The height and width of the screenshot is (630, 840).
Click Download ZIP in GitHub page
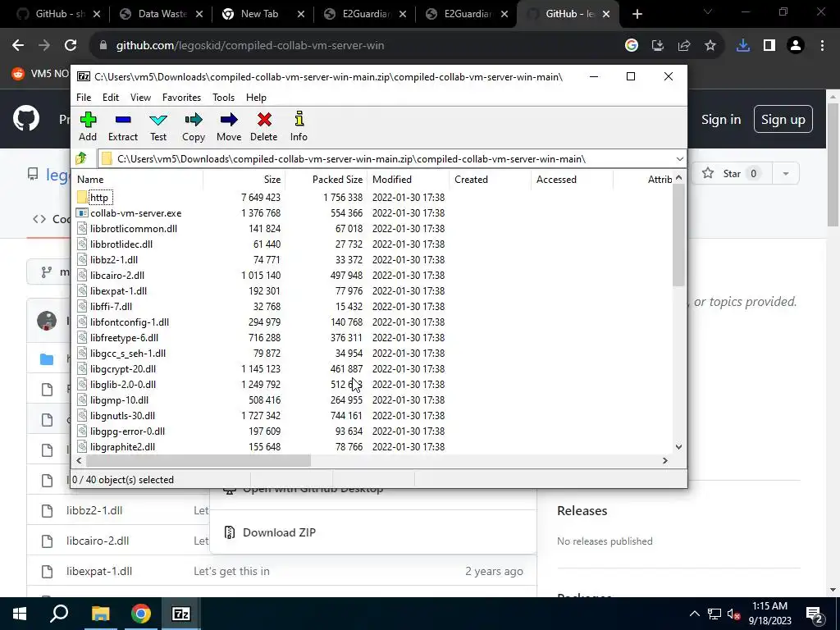tap(279, 532)
